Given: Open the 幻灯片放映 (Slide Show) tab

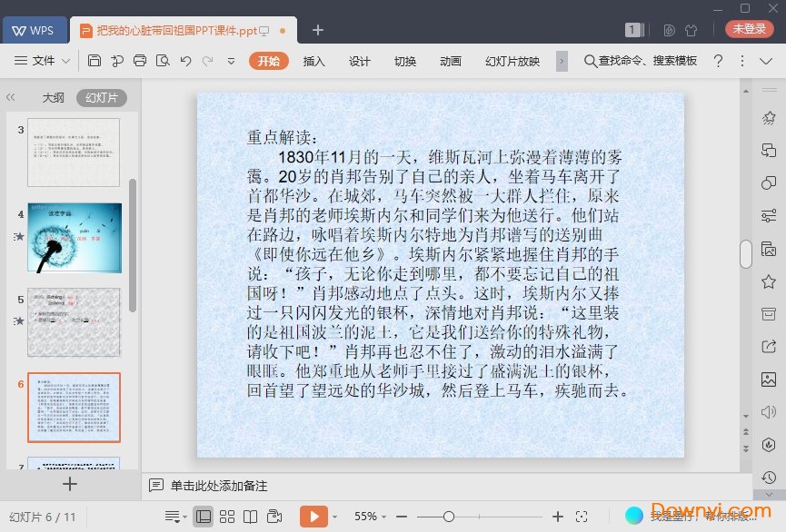Looking at the screenshot, I should 513,62.
